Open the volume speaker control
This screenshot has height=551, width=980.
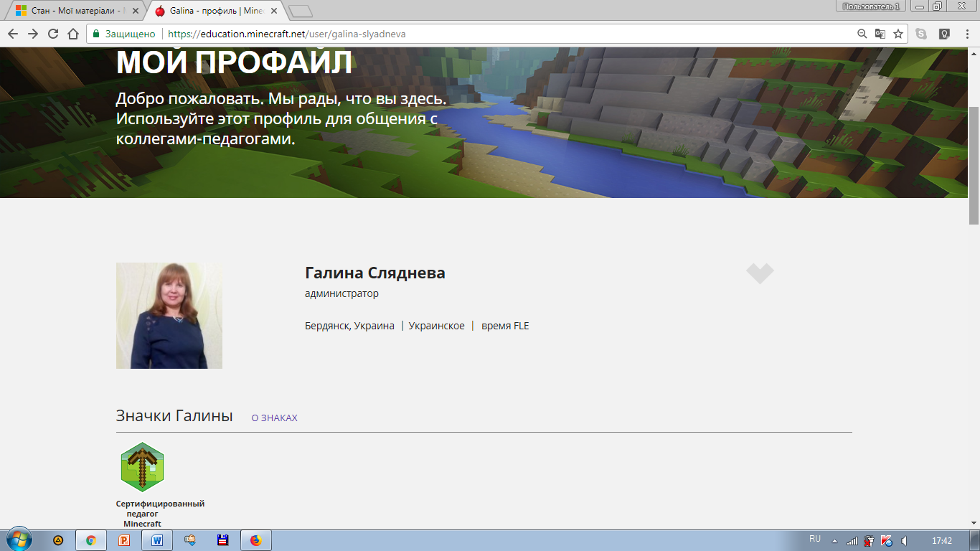click(905, 541)
